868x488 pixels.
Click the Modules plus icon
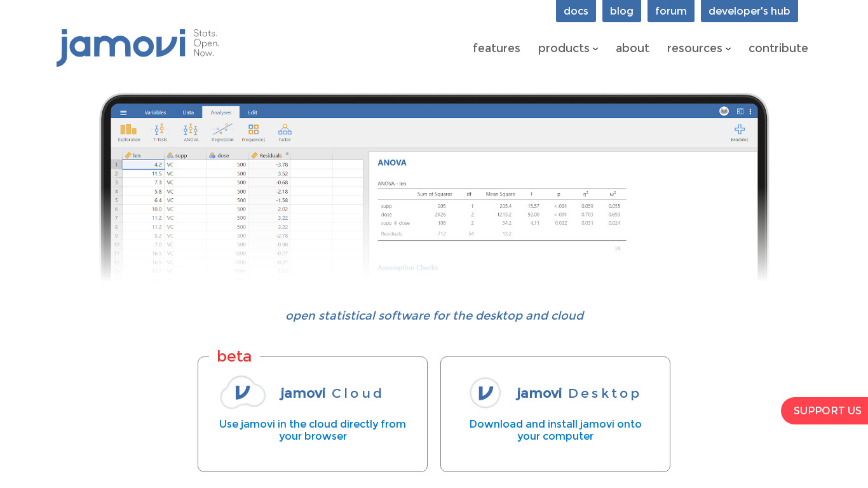pos(740,130)
